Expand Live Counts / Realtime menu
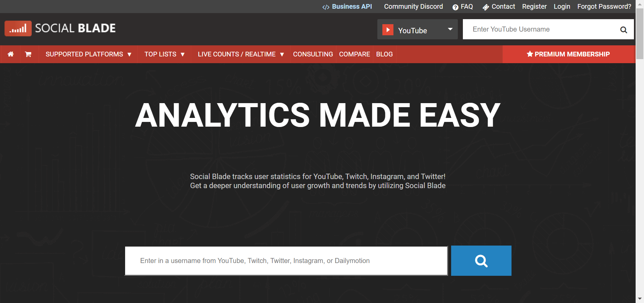Screen dimensions: 644x303 pyautogui.click(x=241, y=54)
